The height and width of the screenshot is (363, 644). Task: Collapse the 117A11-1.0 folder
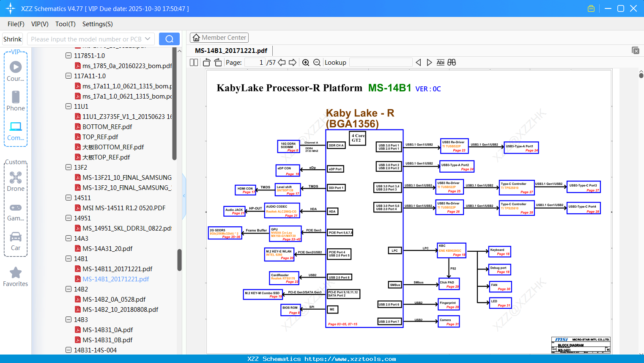(x=69, y=76)
